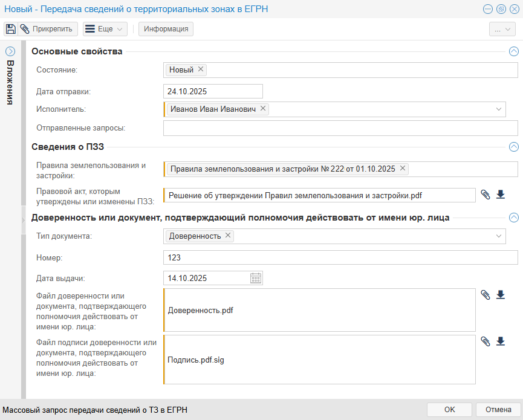
Task: Remove the Правила землепользования и застройки tag
Action: point(403,169)
